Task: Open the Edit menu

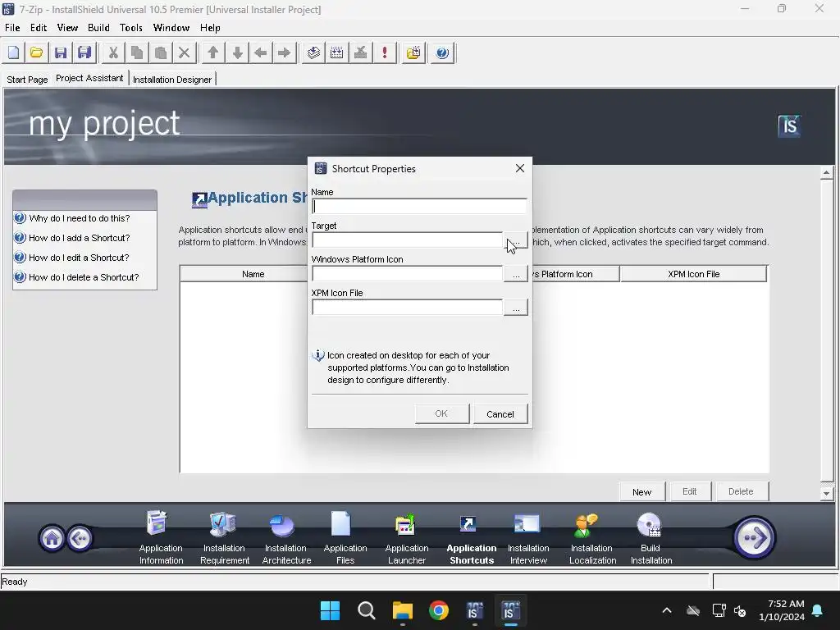Action: click(x=38, y=28)
